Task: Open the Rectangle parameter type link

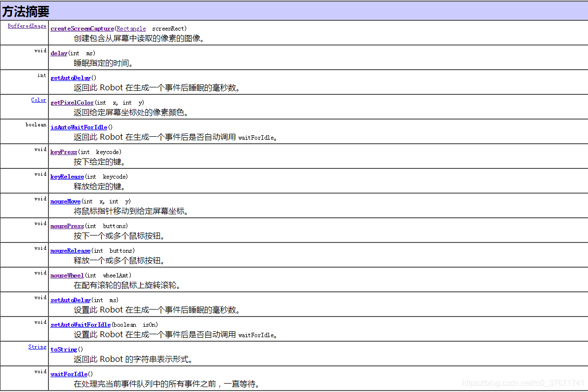Action: pyautogui.click(x=131, y=28)
